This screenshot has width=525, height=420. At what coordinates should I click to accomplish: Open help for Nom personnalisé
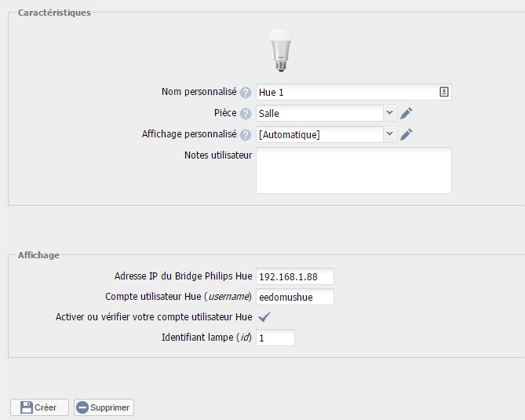(246, 93)
